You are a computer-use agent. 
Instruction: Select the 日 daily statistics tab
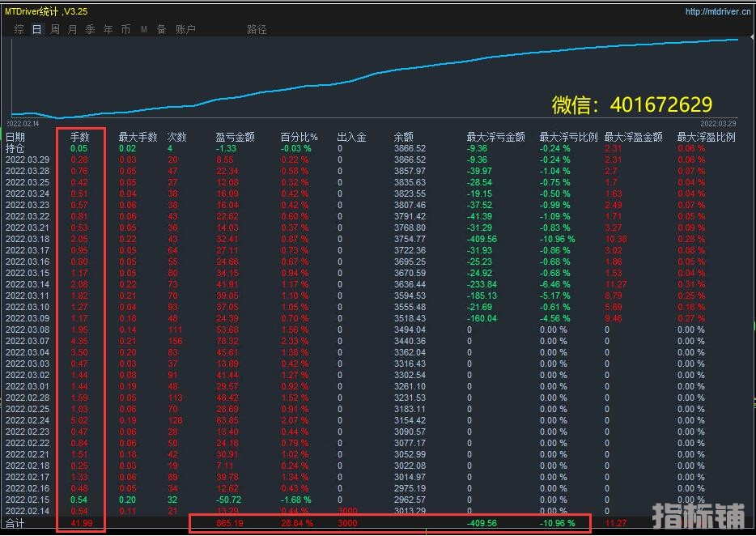coord(37,29)
